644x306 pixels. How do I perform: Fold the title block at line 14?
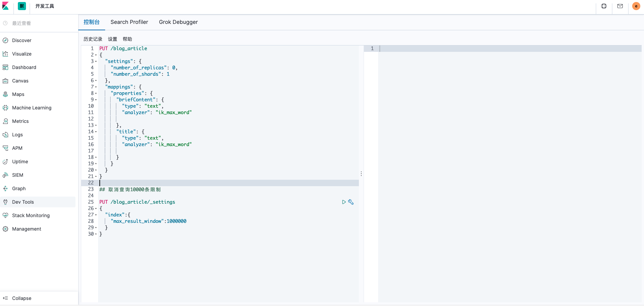coord(96,132)
